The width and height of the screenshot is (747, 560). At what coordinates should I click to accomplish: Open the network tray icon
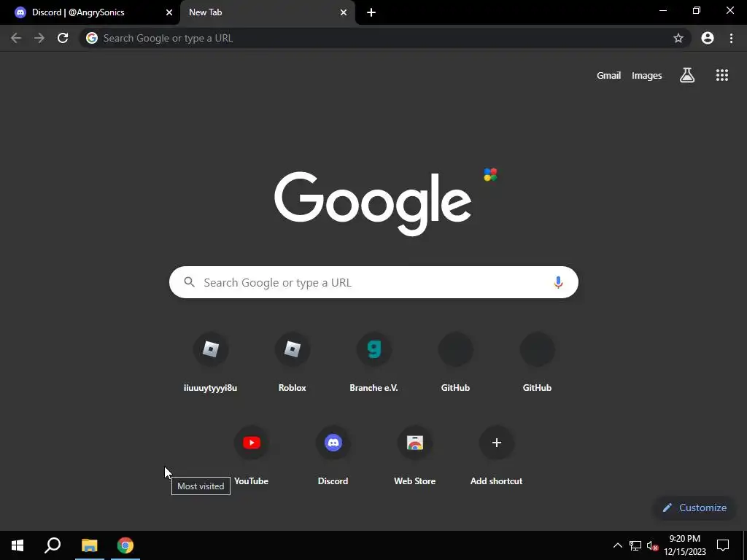[635, 545]
